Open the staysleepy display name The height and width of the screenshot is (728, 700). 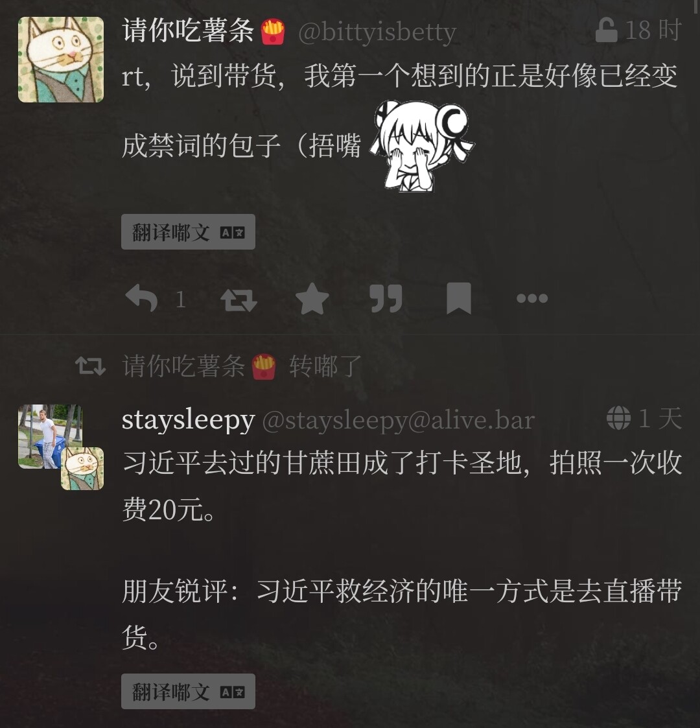189,421
